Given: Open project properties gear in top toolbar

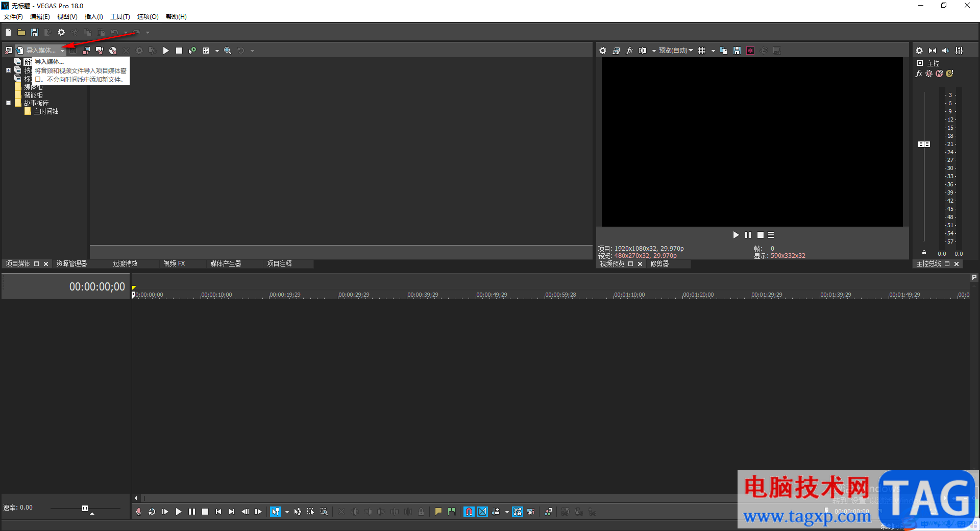Looking at the screenshot, I should (x=61, y=32).
